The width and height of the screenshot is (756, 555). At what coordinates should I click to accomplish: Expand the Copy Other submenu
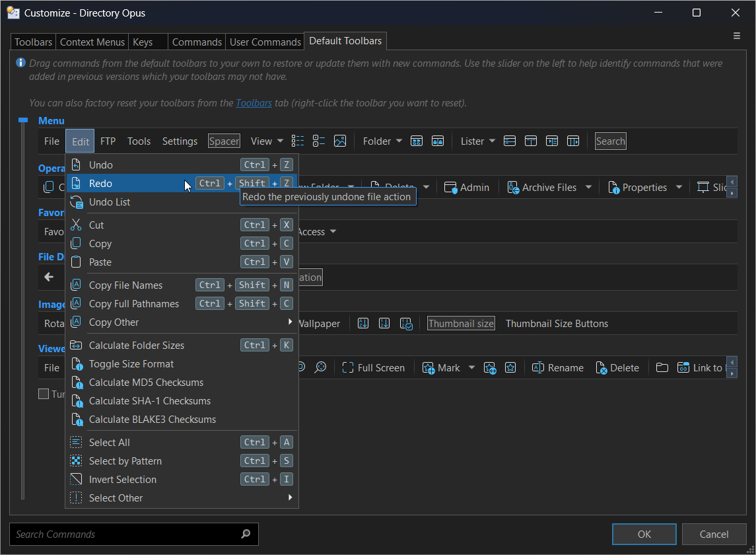tap(290, 321)
